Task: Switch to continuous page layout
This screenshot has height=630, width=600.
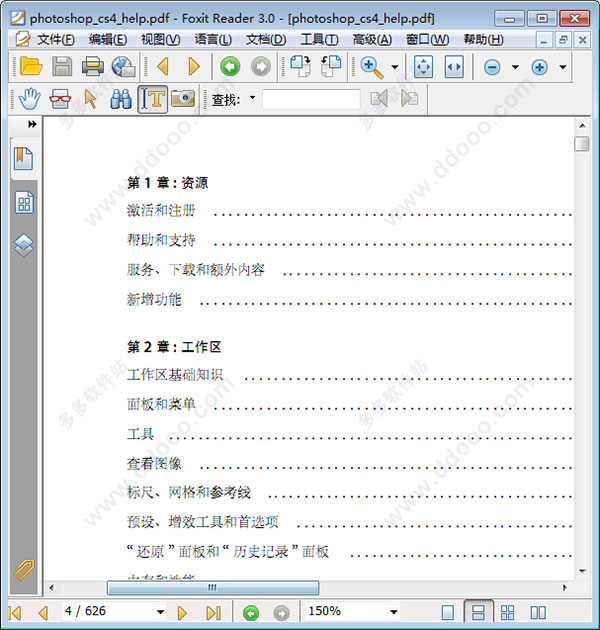Action: [x=478, y=612]
